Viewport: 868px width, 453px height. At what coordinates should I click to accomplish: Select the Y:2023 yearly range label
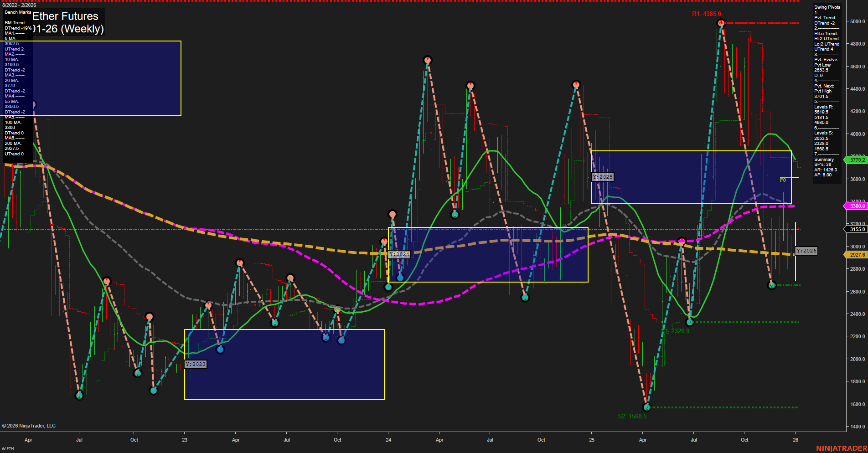click(x=195, y=364)
